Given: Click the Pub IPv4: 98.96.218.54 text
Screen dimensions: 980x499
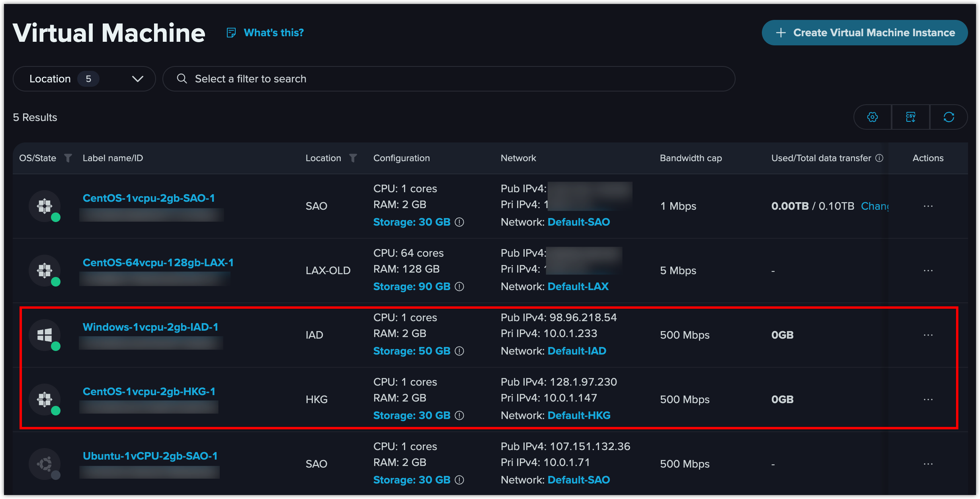Looking at the screenshot, I should pos(558,318).
